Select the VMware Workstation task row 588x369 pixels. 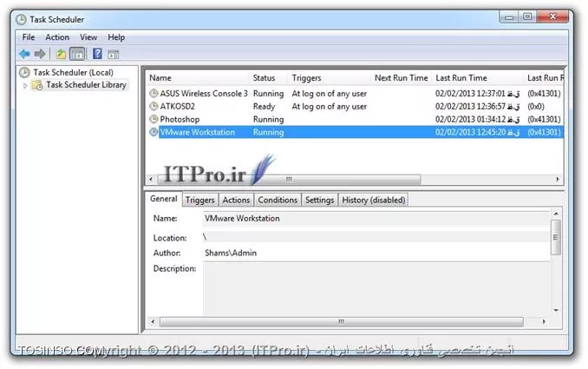tap(355, 132)
